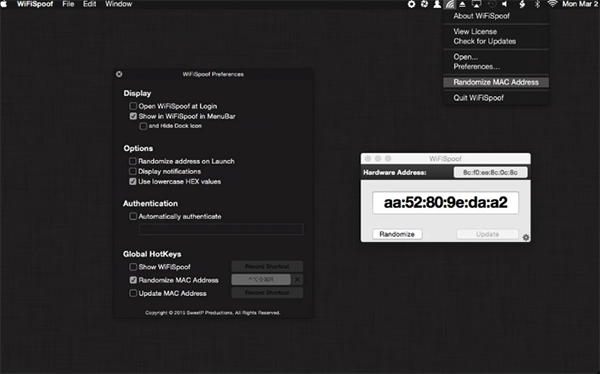Viewport: 600px width, 374px height.
Task: Click the Hardware Address label
Action: pos(395,173)
